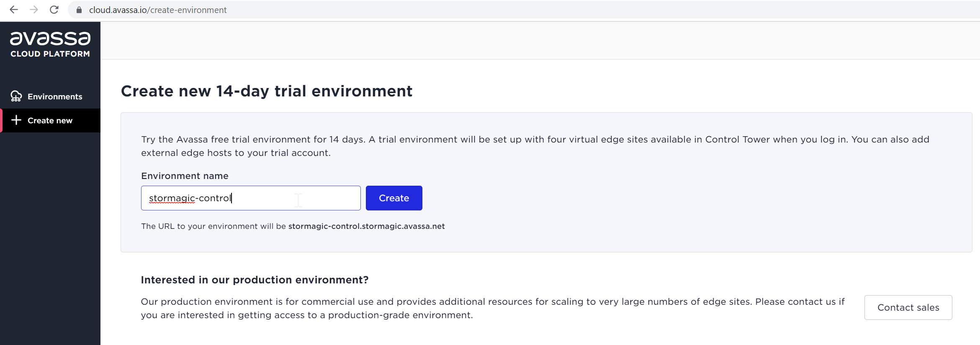
Task: Click the Contact sales button
Action: 908,307
